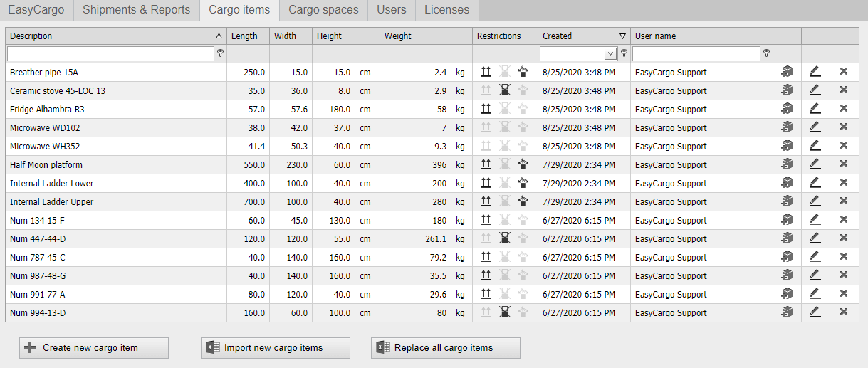Click Created column descending sort arrow

point(622,36)
